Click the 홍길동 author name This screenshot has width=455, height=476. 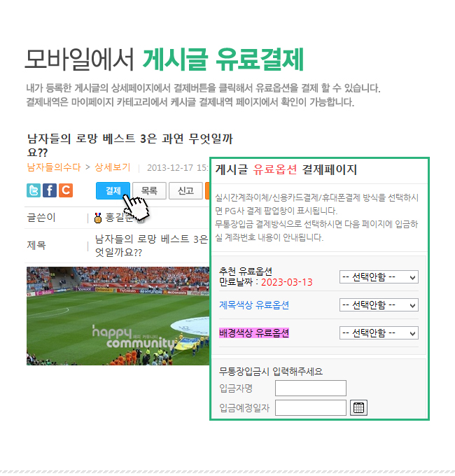[x=119, y=218]
